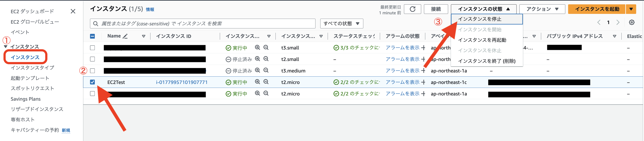The width and height of the screenshot is (644, 141).
Task: Click plus icon beside alarm in last t2.micro row
Action: [423, 93]
